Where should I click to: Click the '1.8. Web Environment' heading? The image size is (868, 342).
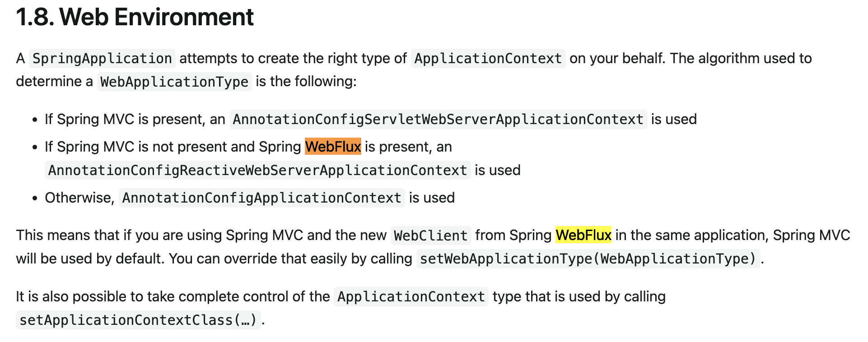(135, 17)
